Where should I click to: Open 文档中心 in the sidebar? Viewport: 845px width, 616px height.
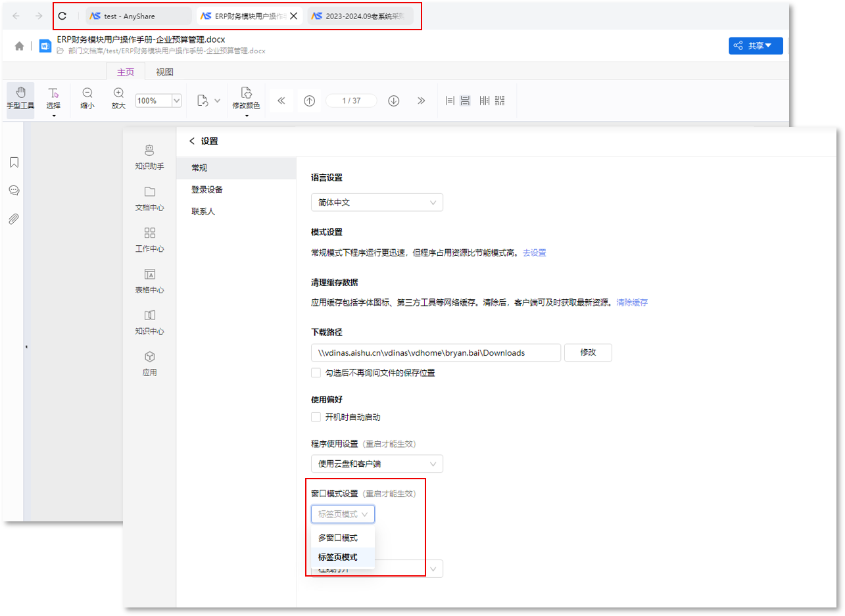[x=149, y=199]
